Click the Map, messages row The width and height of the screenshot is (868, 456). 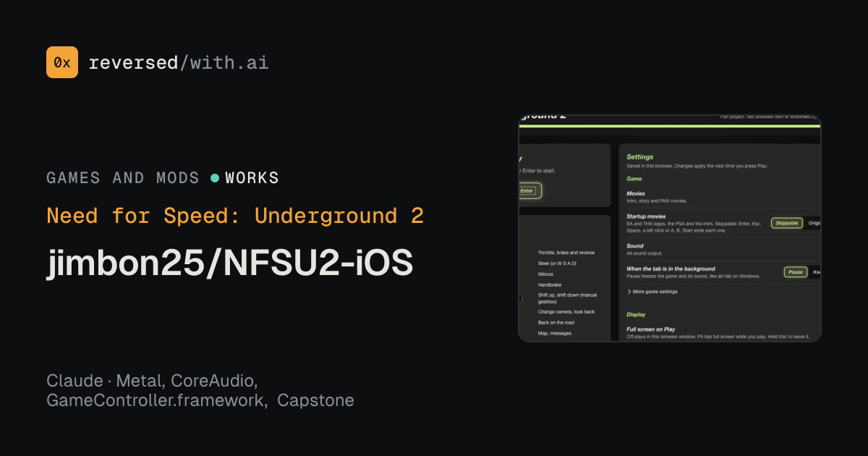point(555,333)
